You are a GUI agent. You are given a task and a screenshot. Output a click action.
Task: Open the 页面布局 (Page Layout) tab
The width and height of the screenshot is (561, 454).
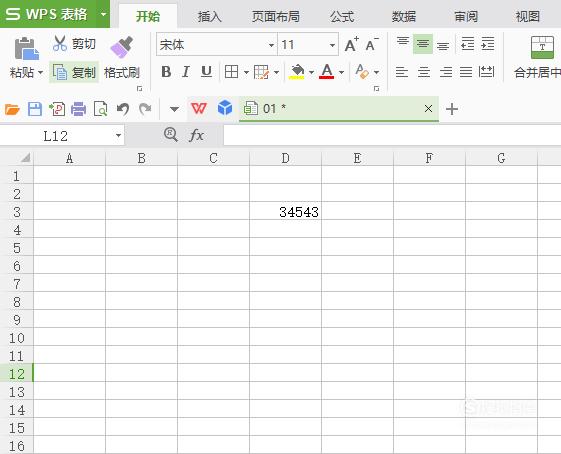point(275,16)
